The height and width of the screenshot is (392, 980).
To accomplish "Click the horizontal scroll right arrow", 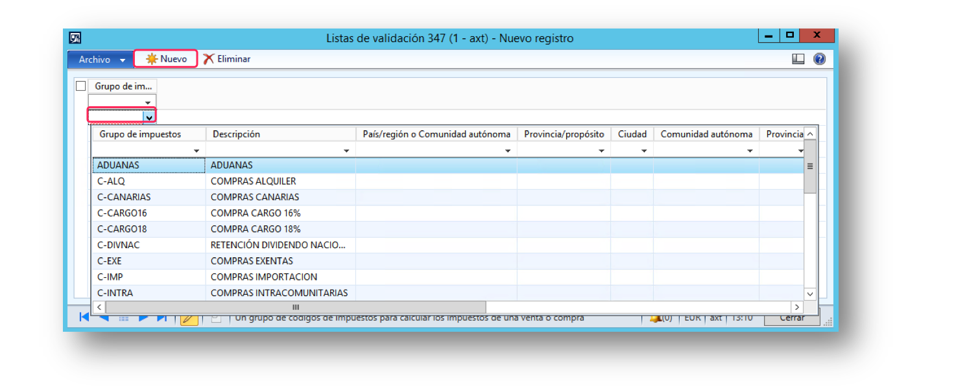I will pyautogui.click(x=797, y=306).
